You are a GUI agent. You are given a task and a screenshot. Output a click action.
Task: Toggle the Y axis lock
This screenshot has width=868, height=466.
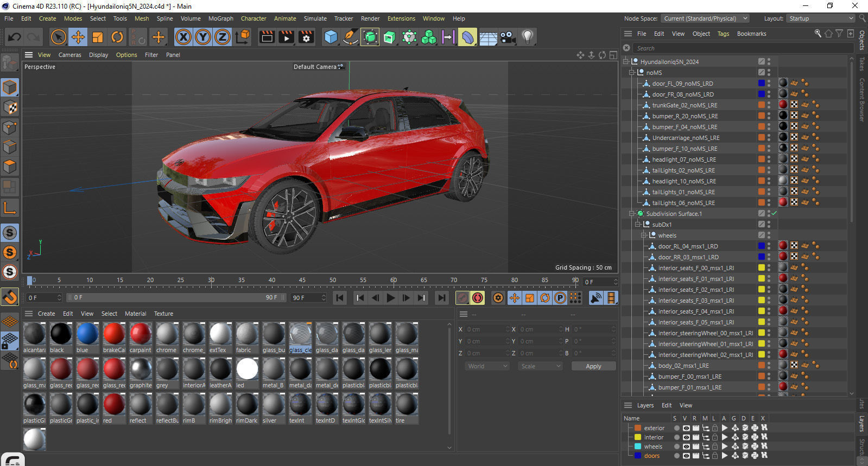(x=203, y=37)
